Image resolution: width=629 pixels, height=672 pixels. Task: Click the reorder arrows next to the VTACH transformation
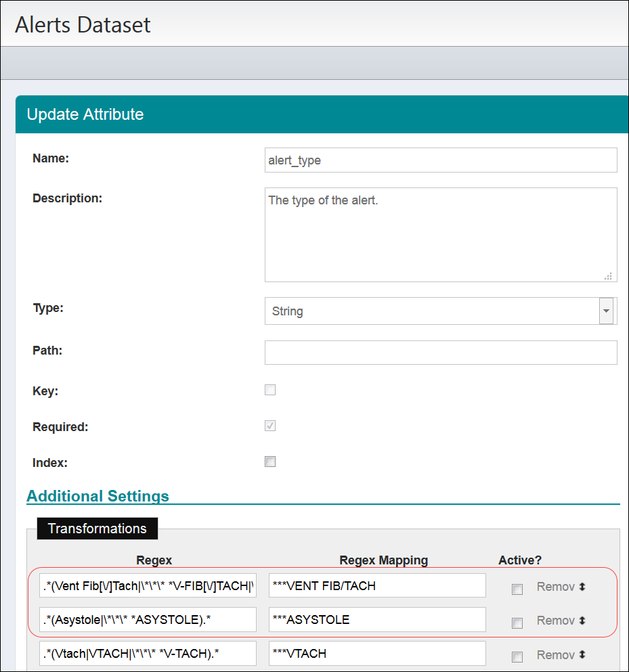[x=584, y=654]
